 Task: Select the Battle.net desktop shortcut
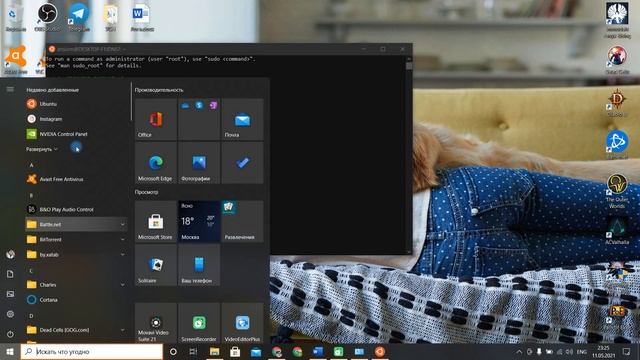coord(617,145)
